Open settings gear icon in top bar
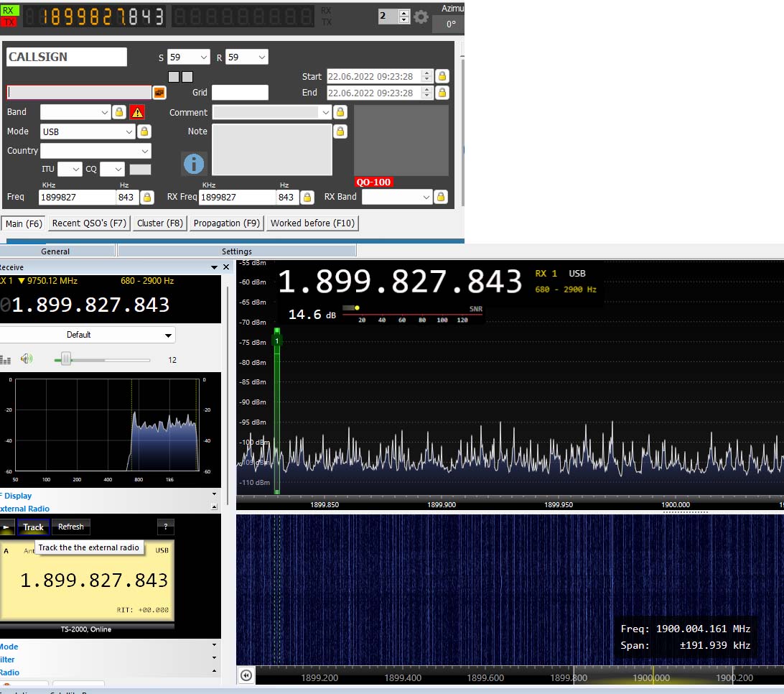The image size is (784, 694). 421,17
